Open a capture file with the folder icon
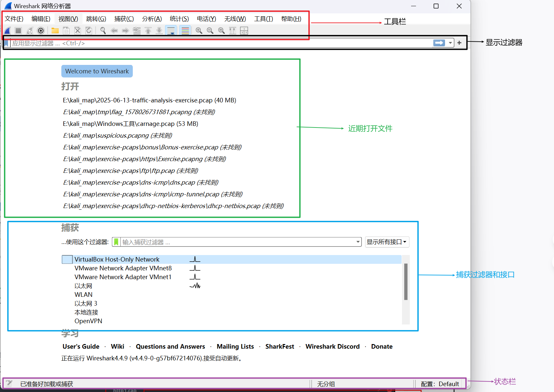 click(x=55, y=31)
